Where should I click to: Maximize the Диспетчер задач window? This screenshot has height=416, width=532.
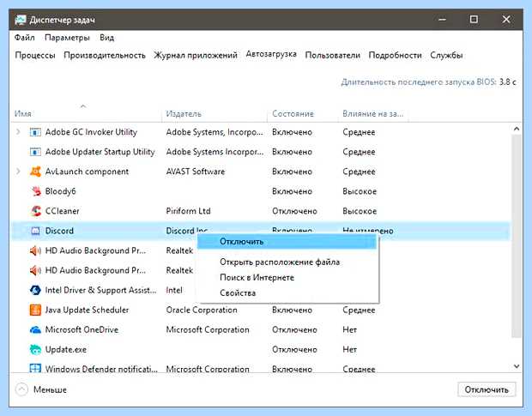point(474,20)
